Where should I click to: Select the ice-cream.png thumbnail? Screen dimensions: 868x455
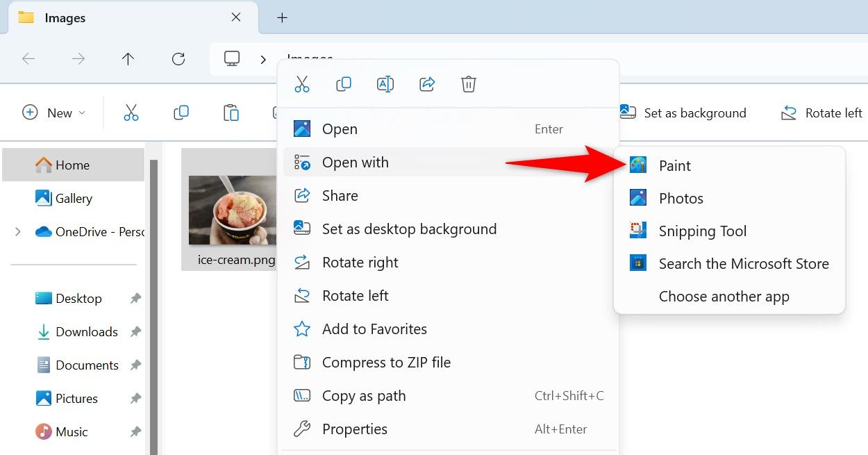[233, 210]
